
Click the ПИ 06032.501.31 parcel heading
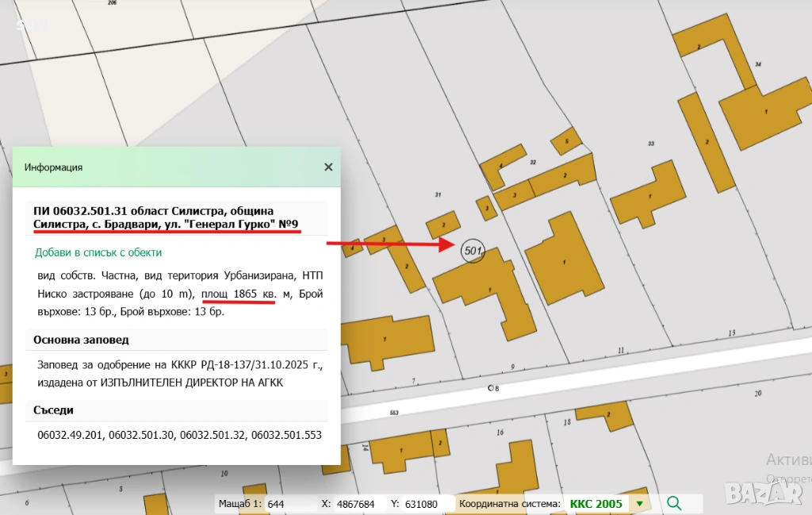point(153,210)
